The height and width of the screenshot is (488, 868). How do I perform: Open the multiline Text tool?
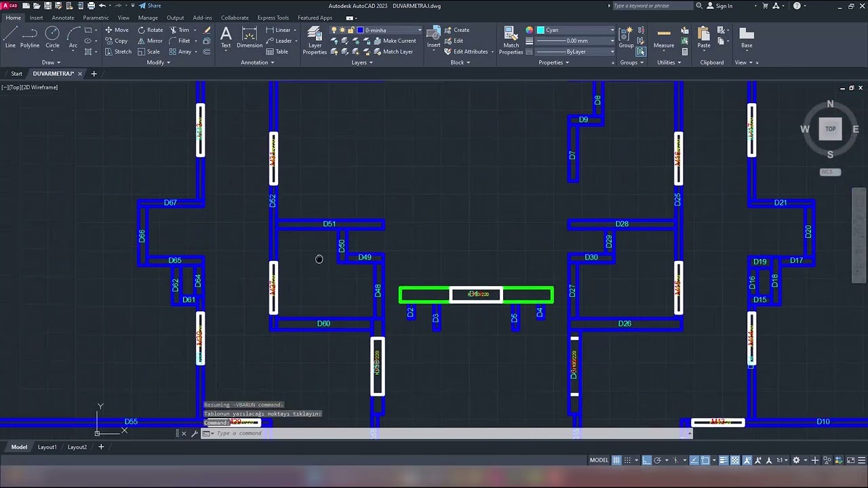(226, 37)
